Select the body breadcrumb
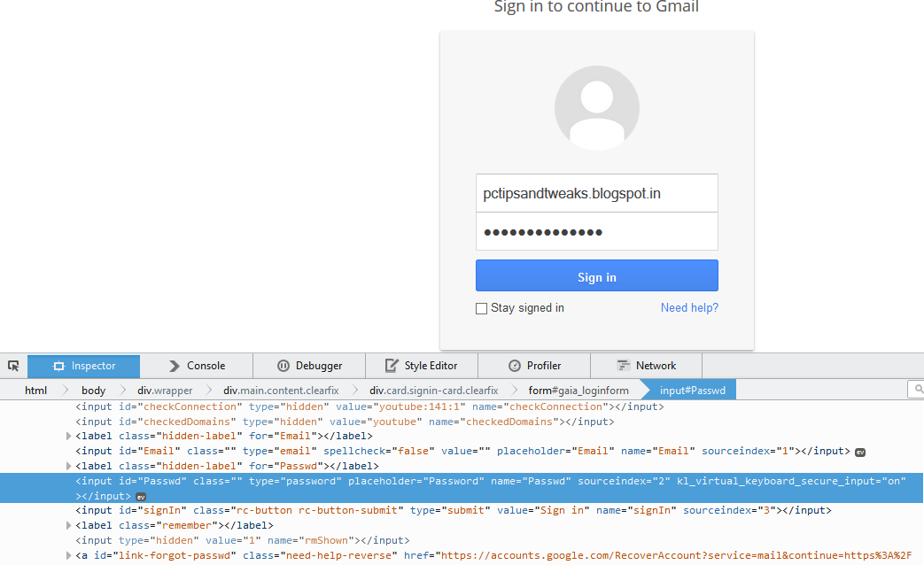924x565 pixels. coord(94,390)
